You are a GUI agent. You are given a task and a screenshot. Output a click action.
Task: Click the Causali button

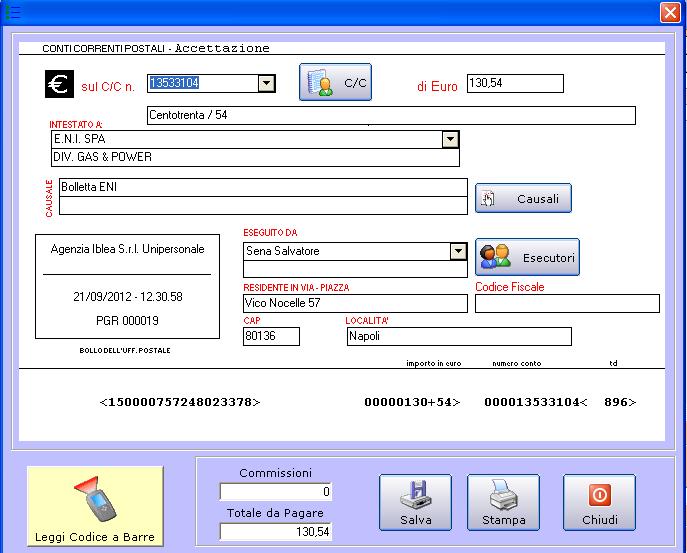[523, 199]
